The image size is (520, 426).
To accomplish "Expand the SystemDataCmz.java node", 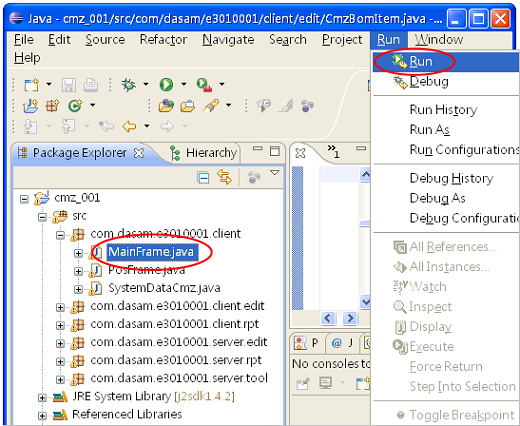I will click(78, 289).
